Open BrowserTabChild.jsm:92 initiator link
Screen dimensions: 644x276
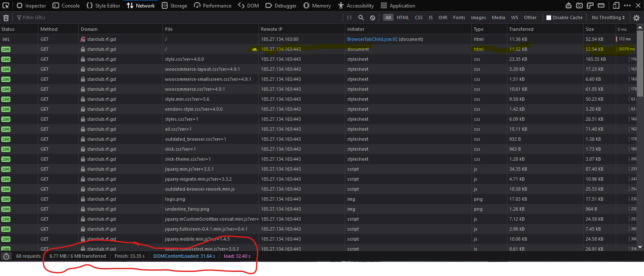372,39
